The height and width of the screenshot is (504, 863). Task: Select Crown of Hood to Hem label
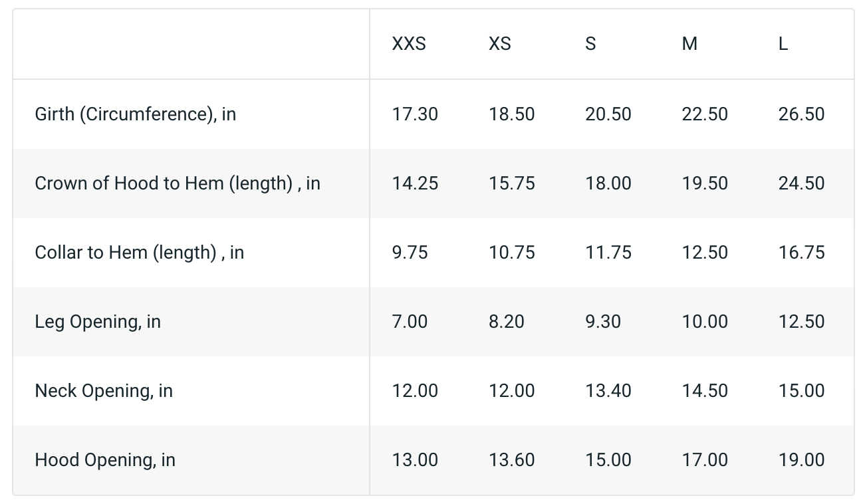pos(177,184)
